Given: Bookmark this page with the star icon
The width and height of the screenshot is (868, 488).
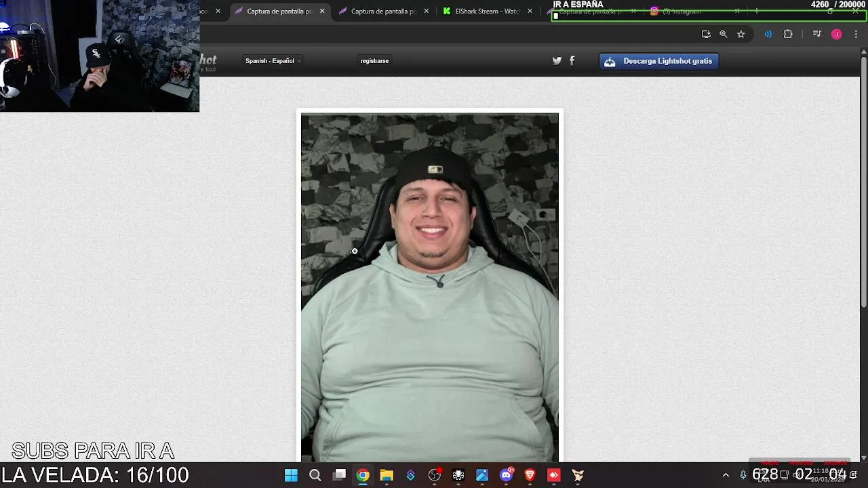Looking at the screenshot, I should point(741,34).
